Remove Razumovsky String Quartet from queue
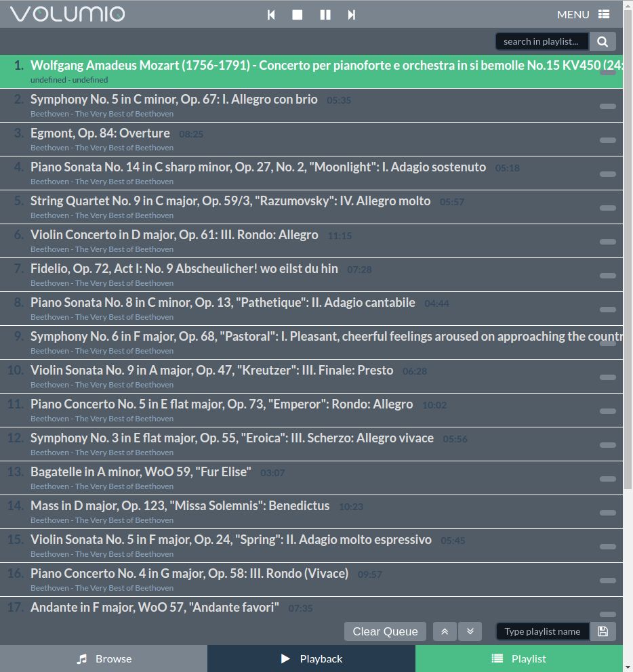The height and width of the screenshot is (672, 633). [608, 208]
